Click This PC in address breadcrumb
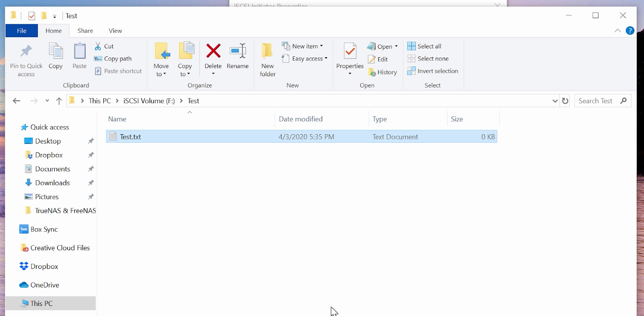The image size is (644, 316). coord(100,101)
